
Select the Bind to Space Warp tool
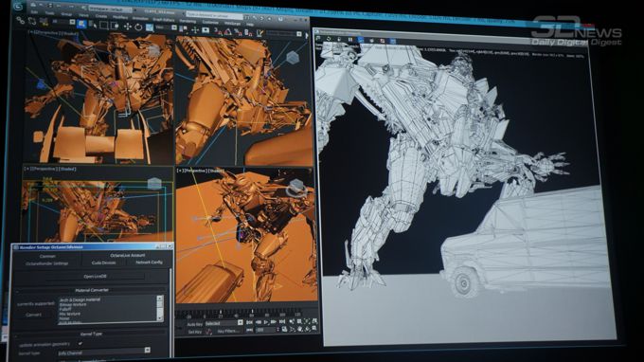tap(44, 22)
